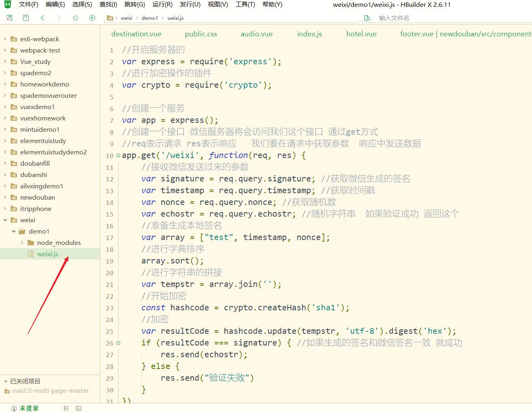Expand the node_modules folder arrow

click(22, 243)
